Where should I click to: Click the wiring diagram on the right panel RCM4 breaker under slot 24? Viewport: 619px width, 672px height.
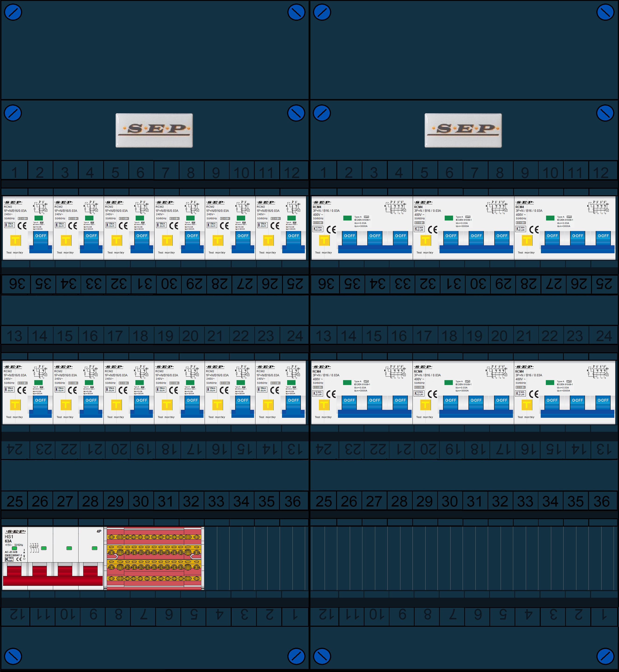(x=598, y=372)
